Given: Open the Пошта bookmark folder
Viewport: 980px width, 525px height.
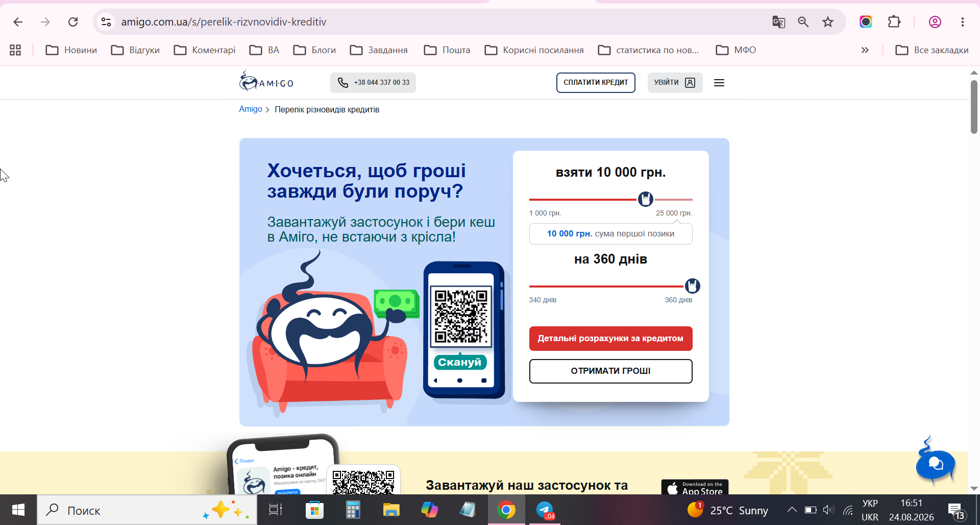Looking at the screenshot, I should tap(447, 50).
